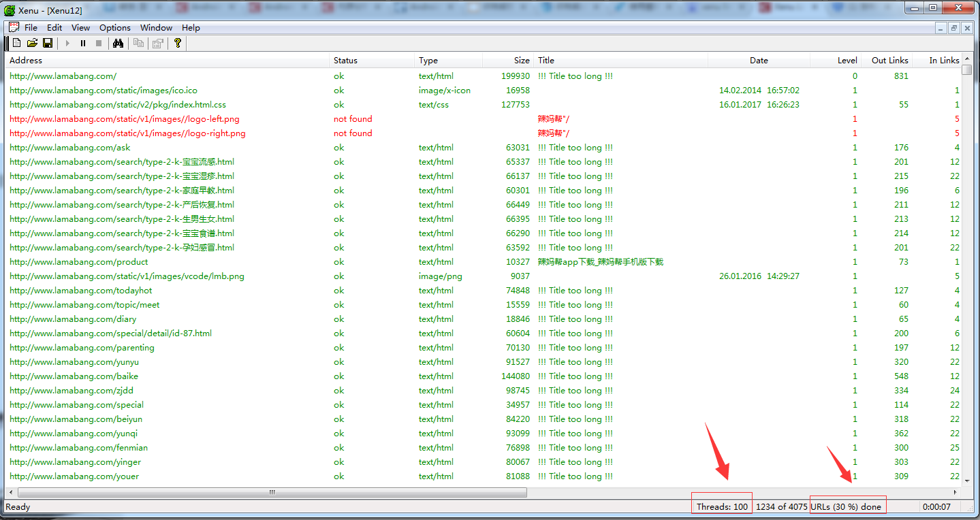Select the lamabang.com/todayhot row
The height and width of the screenshot is (520, 980).
pos(484,291)
